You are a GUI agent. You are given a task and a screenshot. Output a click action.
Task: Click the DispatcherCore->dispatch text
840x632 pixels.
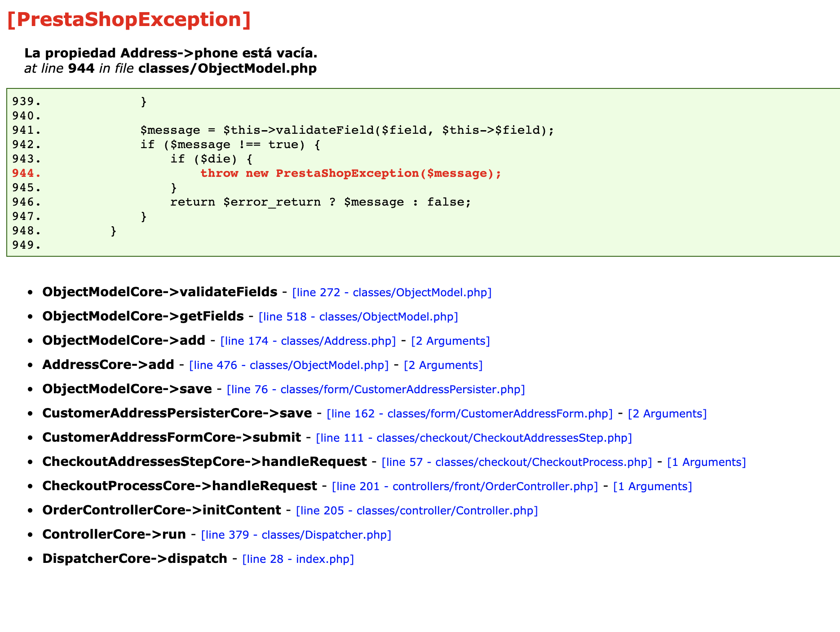pyautogui.click(x=135, y=559)
